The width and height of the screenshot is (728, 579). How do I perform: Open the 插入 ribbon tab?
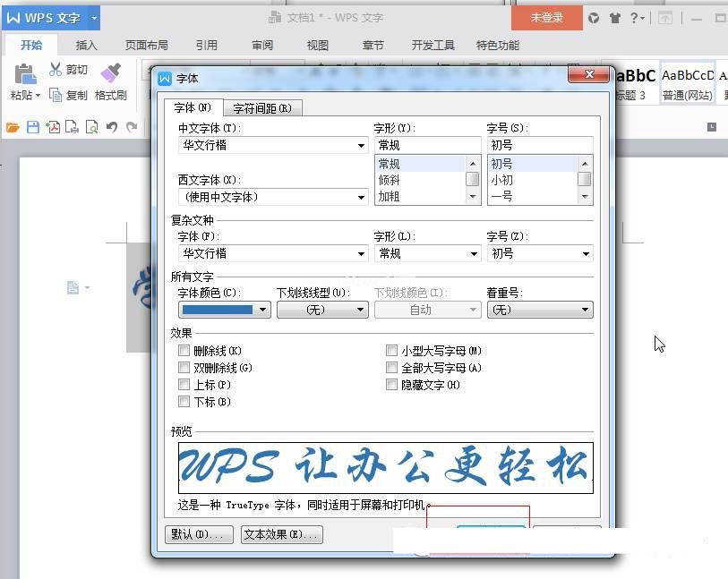tap(87, 46)
